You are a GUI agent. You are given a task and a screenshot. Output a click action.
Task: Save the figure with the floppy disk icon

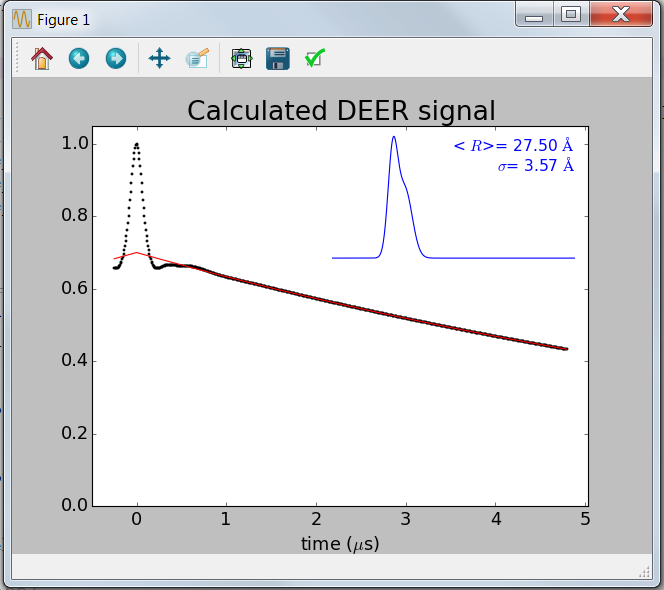(x=278, y=59)
